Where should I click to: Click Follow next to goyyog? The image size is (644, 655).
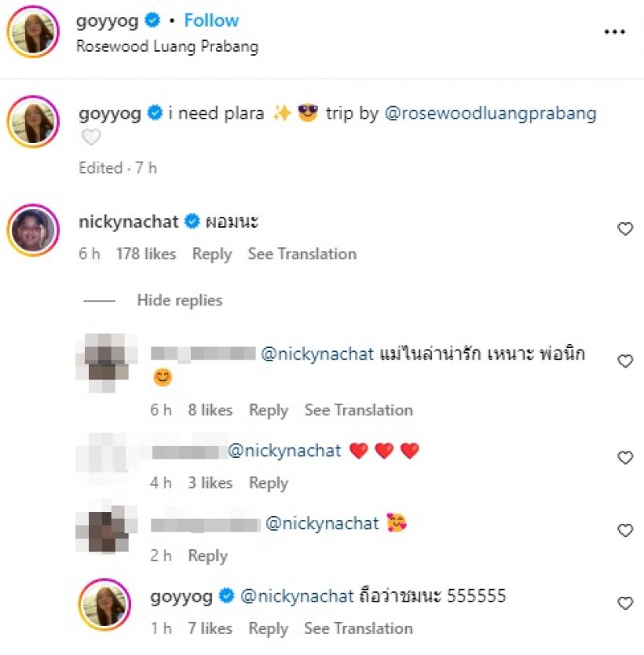pos(211,20)
